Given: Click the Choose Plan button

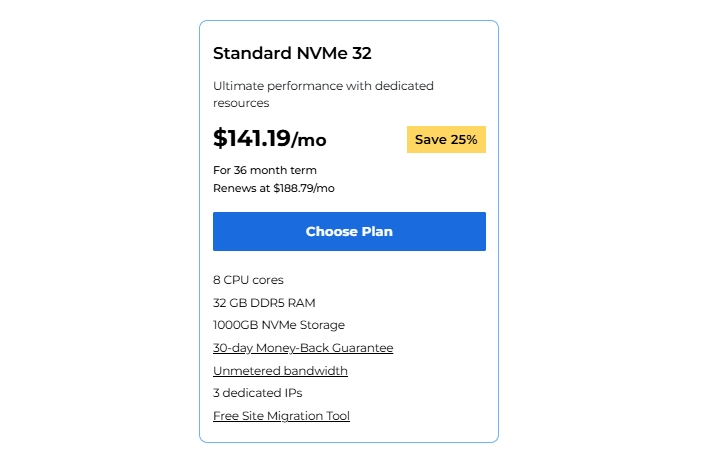Looking at the screenshot, I should click(x=349, y=231).
